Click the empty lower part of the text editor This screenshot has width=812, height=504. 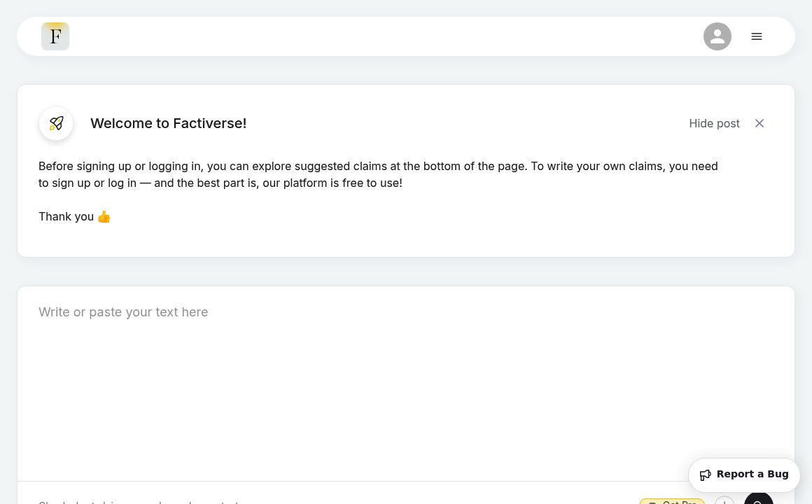click(x=350, y=420)
